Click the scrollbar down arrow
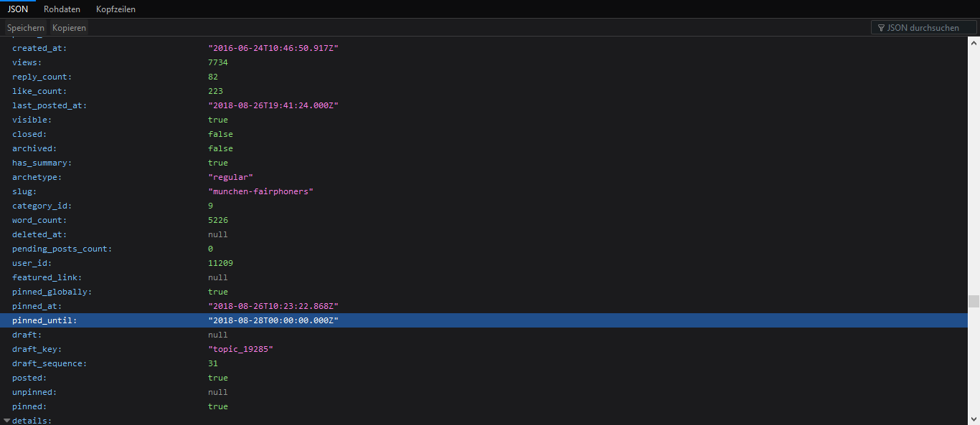 click(974, 420)
